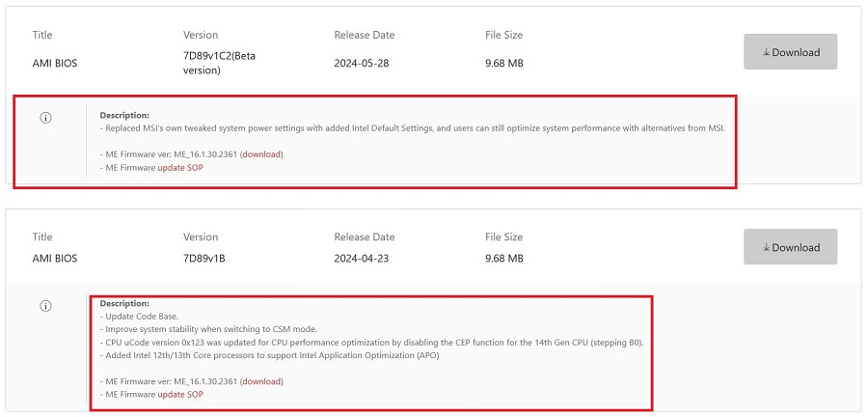Click 'Improve system stability' CSM mode line
Screen dimensions: 868x417
click(x=208, y=329)
